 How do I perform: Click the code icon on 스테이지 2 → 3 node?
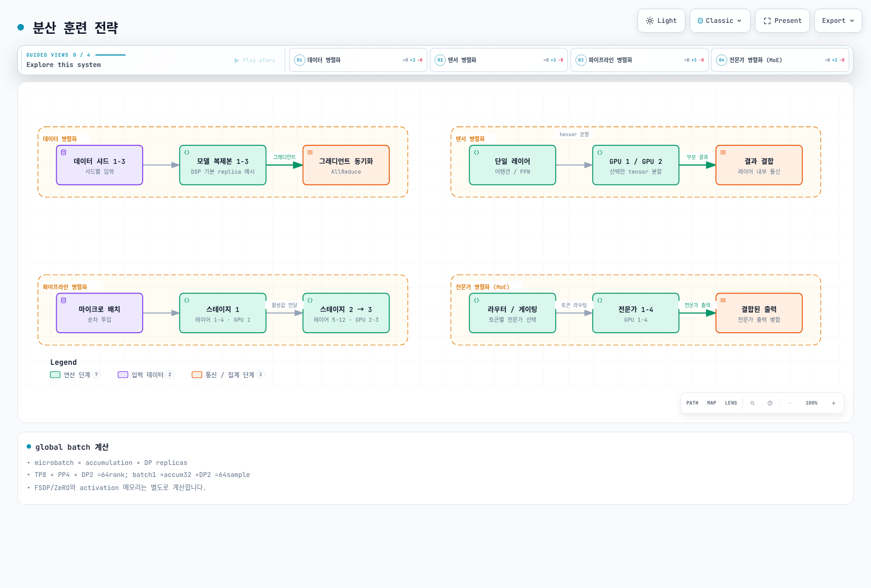click(x=310, y=301)
